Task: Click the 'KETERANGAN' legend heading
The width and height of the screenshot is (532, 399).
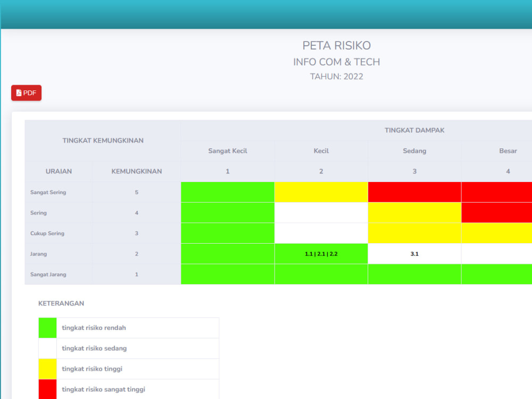Action: [x=61, y=303]
